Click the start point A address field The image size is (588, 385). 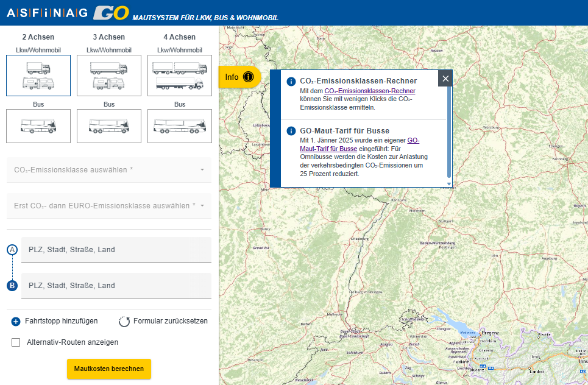[x=116, y=250]
